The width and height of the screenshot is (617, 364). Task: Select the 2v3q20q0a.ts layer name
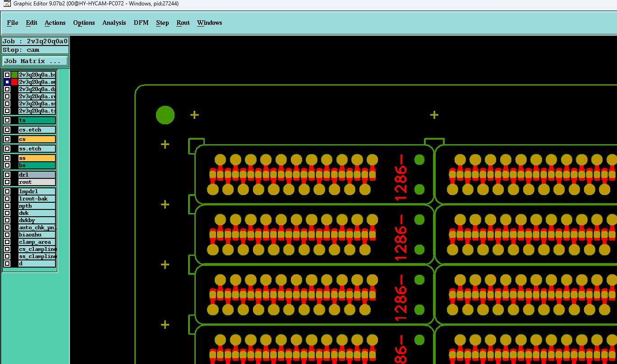click(x=37, y=111)
